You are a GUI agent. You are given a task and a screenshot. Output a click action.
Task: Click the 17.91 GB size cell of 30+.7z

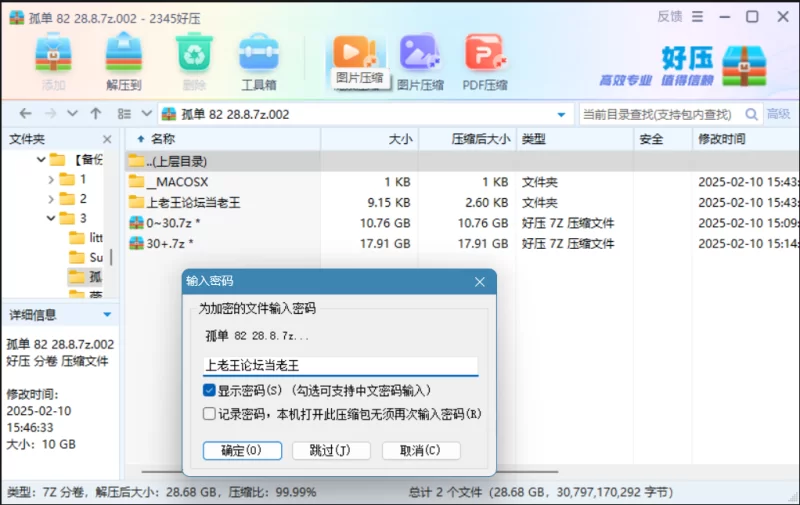(x=385, y=244)
